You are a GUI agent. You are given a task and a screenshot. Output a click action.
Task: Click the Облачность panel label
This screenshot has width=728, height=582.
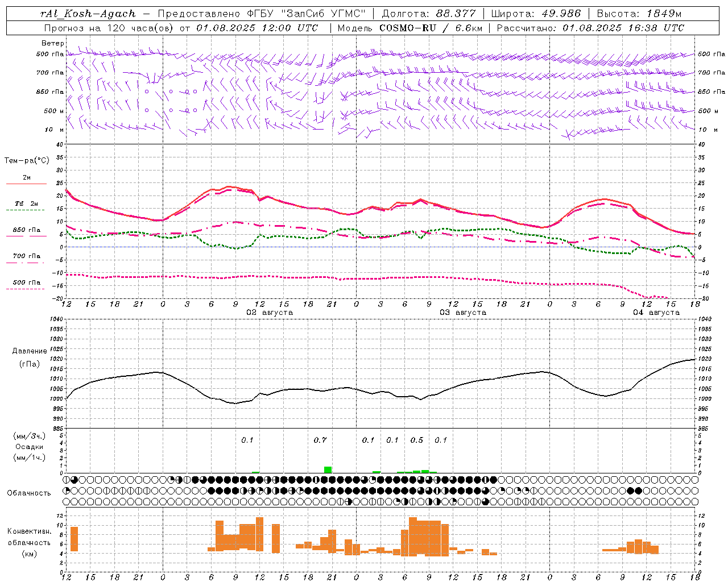[x=29, y=493]
